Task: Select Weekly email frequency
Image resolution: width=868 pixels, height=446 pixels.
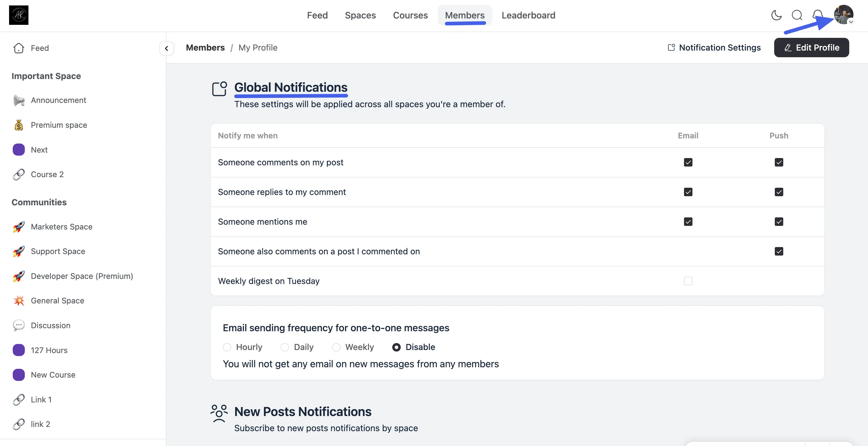Action: pyautogui.click(x=336, y=347)
